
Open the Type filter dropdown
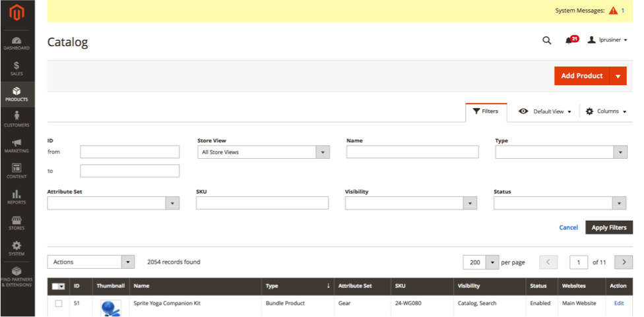(561, 152)
